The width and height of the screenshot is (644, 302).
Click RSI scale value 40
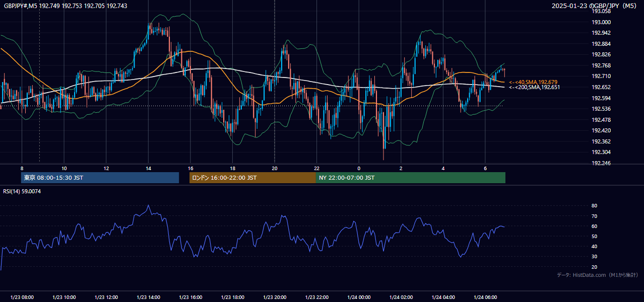(595, 247)
